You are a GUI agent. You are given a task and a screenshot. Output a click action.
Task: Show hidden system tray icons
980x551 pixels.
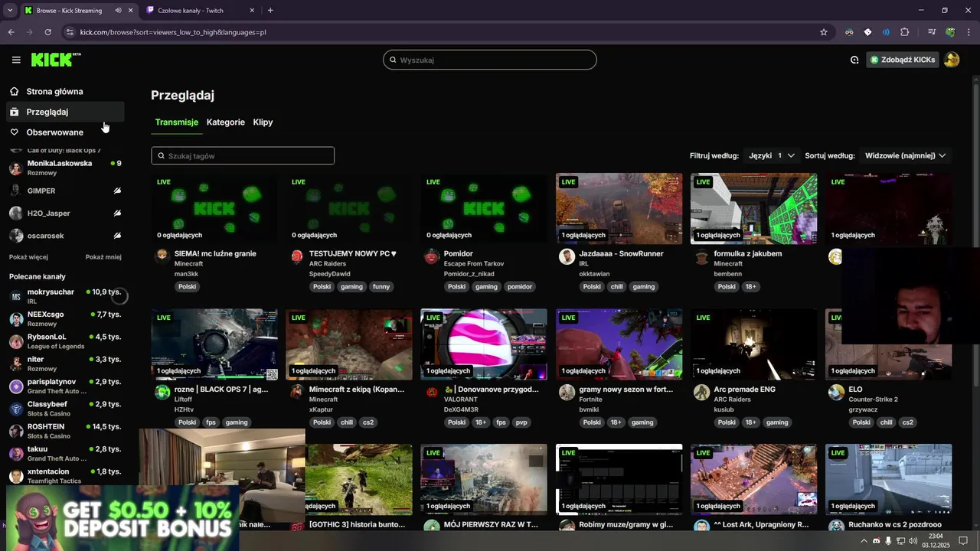[x=864, y=541]
